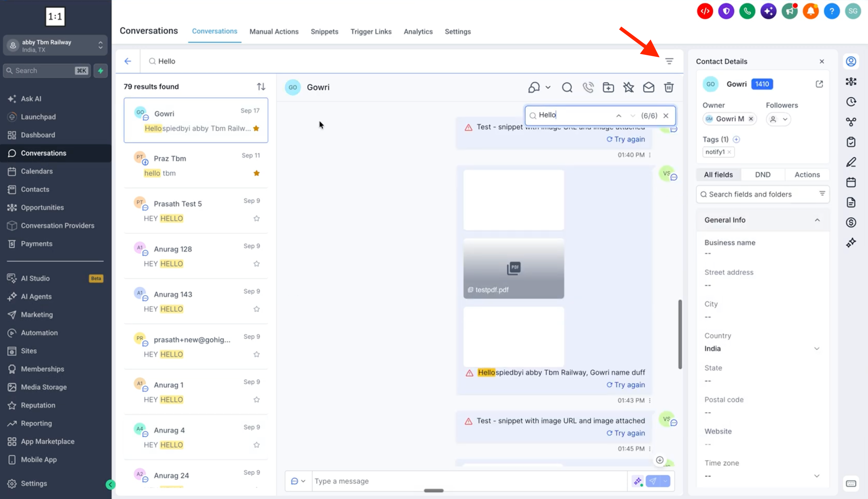Remove the notify1 tag
The image size is (868, 499).
coord(729,152)
